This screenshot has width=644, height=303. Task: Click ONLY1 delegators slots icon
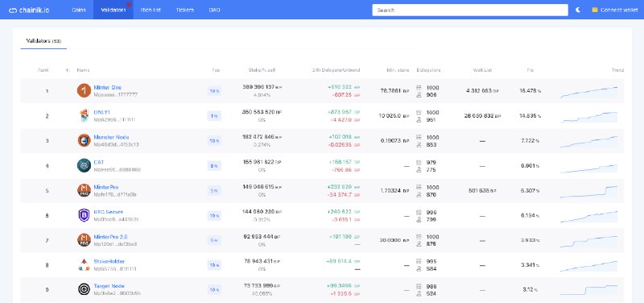[x=419, y=112]
